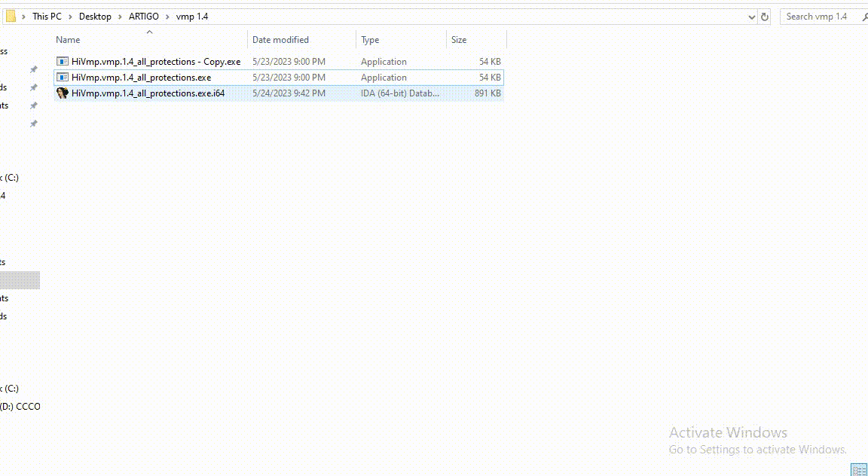This screenshot has width=868, height=476.
Task: Select the file named ending in all_protections.exe
Action: coord(141,78)
